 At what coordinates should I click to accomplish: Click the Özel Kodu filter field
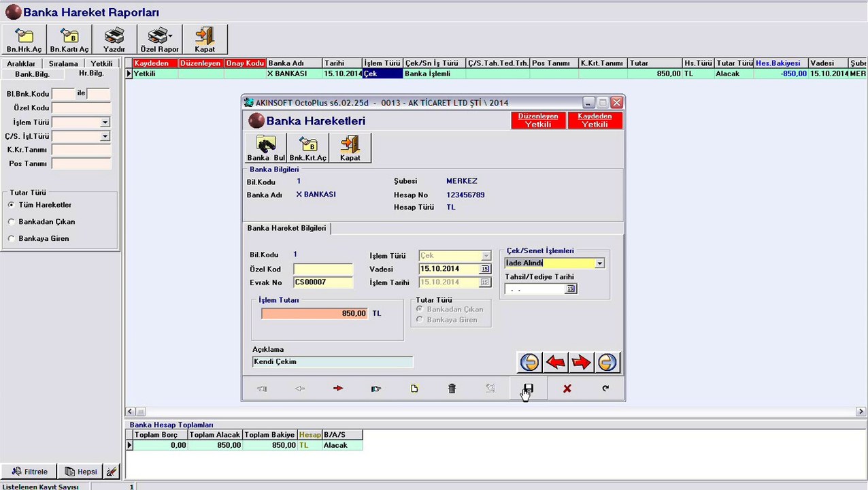81,108
